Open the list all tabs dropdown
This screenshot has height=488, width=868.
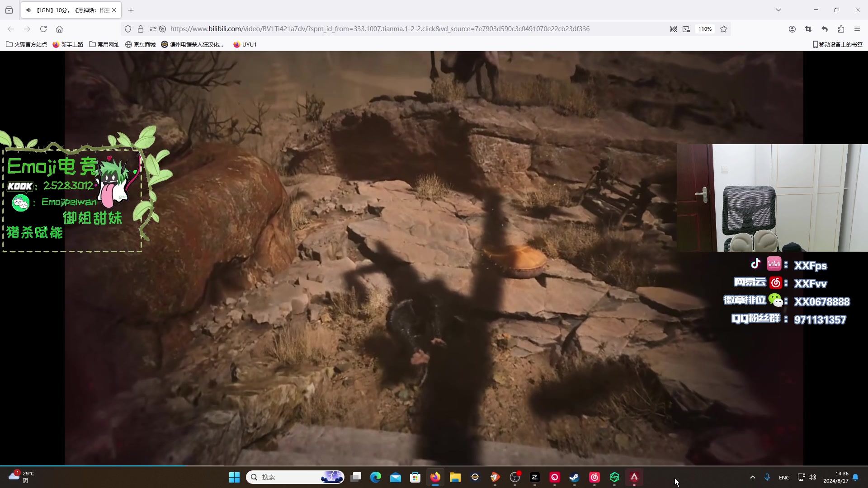[778, 10]
